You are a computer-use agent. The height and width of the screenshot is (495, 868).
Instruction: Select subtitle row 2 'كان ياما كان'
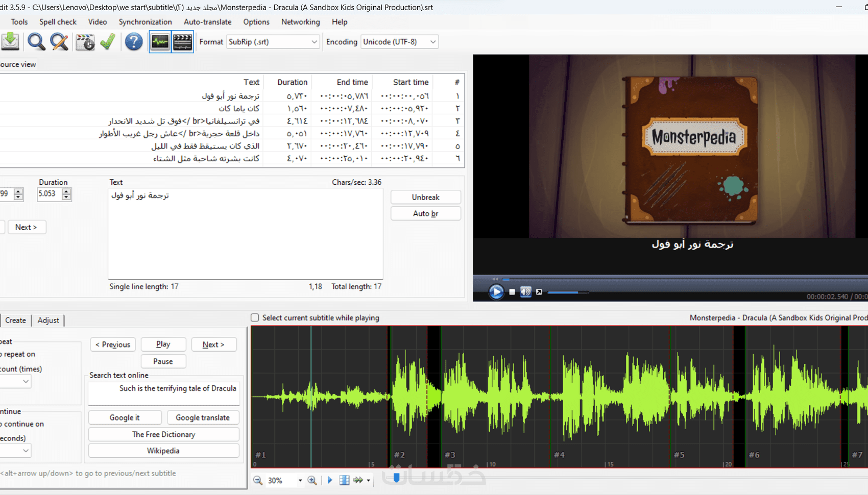[x=231, y=108]
